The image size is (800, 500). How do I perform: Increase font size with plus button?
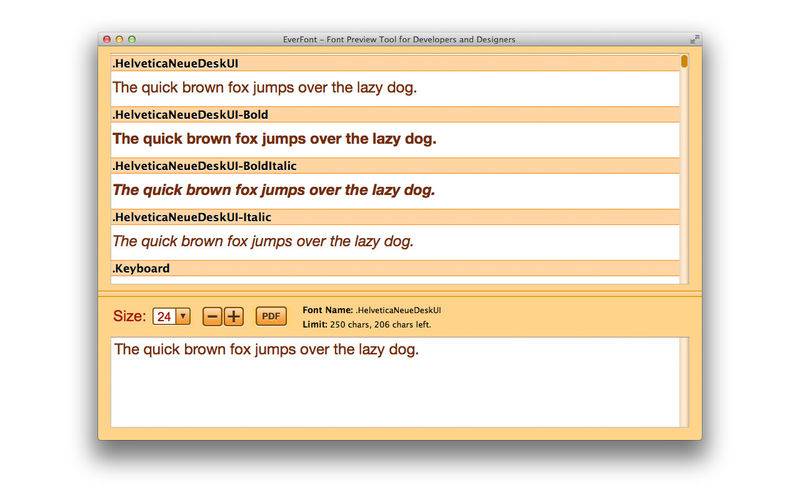point(234,317)
